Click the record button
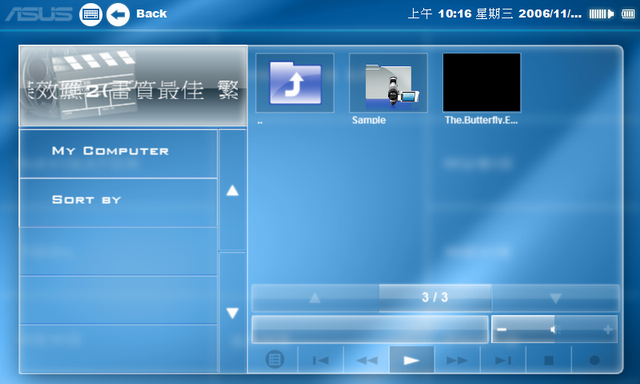The image size is (640, 384). [595, 360]
